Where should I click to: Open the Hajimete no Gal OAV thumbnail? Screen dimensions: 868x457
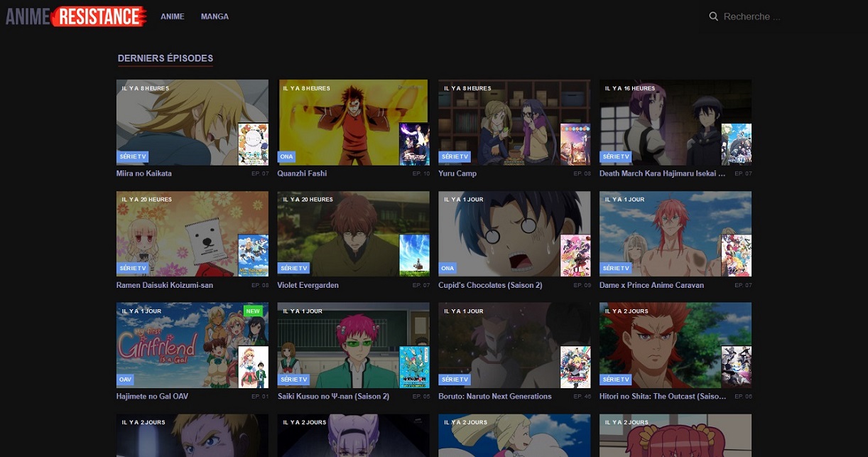pyautogui.click(x=192, y=345)
